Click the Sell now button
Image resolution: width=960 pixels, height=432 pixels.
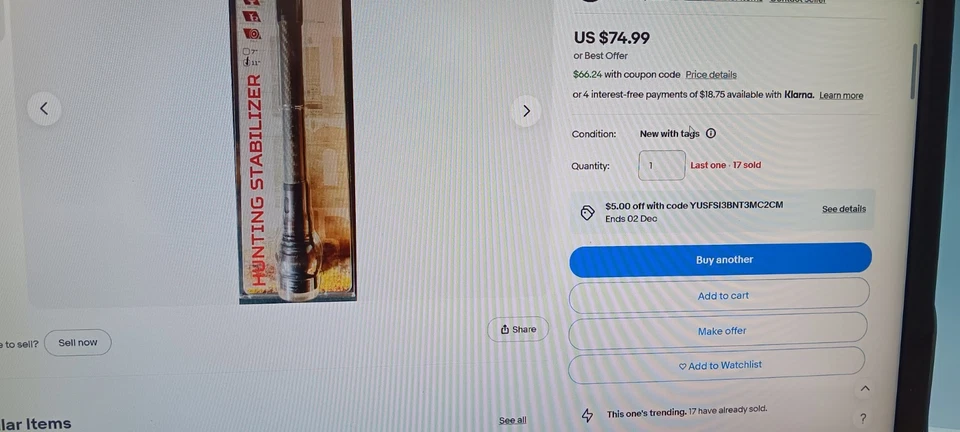78,343
